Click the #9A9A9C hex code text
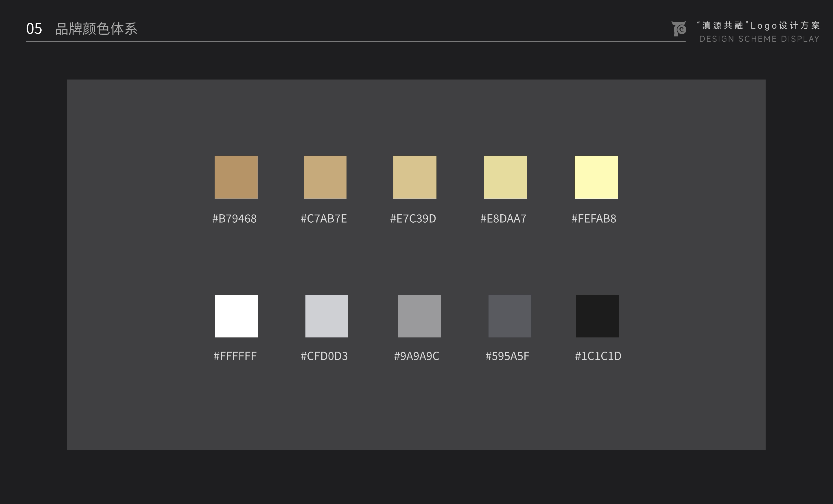Image resolution: width=833 pixels, height=504 pixels. click(417, 356)
